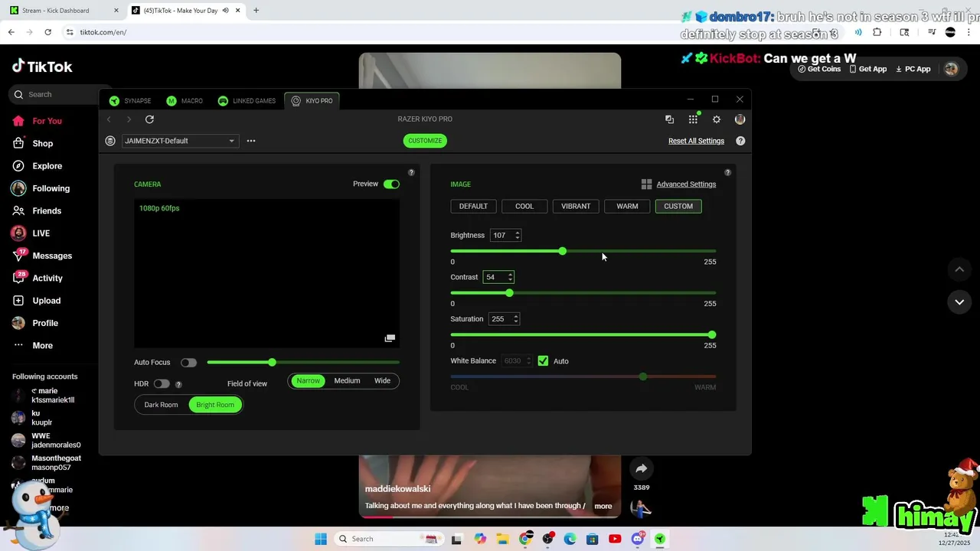Toggle the HDR switch
Screen dimensions: 980x551
tap(161, 384)
